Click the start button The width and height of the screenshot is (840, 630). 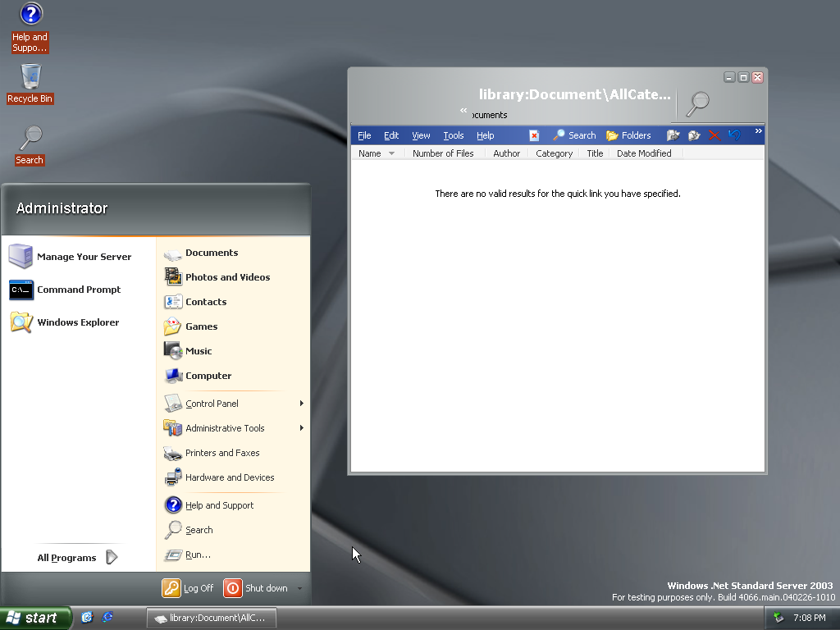click(x=35, y=618)
